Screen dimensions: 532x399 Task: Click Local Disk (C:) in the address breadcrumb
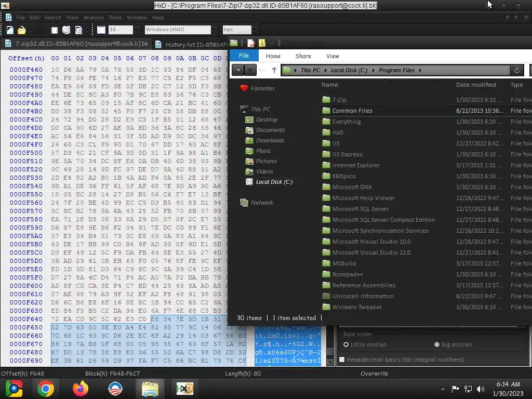click(349, 70)
